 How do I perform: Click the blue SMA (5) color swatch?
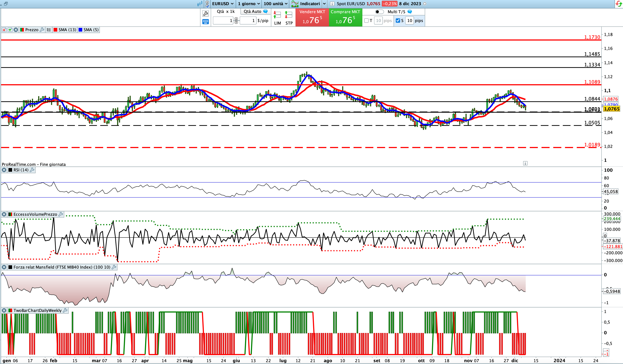click(80, 30)
